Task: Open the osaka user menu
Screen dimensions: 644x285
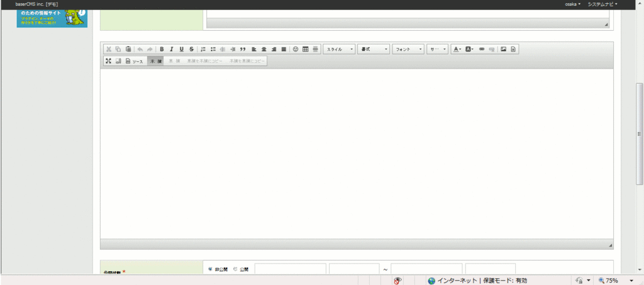Action: coord(573,4)
